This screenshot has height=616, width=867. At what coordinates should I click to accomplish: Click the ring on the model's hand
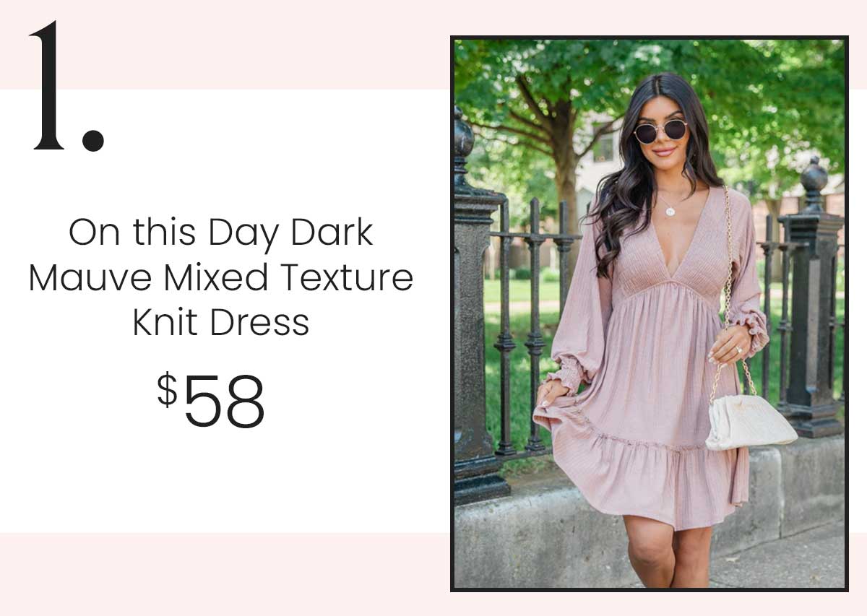pyautogui.click(x=738, y=350)
